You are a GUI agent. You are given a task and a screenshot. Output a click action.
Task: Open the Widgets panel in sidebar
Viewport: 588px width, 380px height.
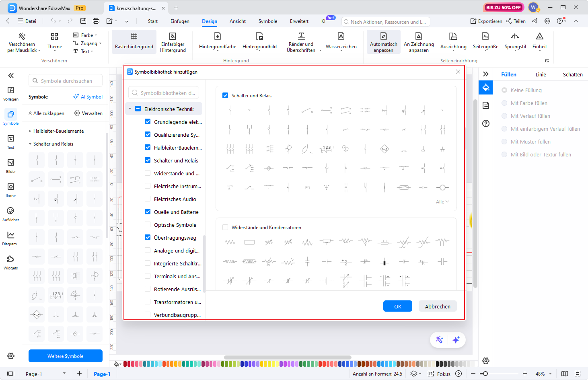point(11,262)
